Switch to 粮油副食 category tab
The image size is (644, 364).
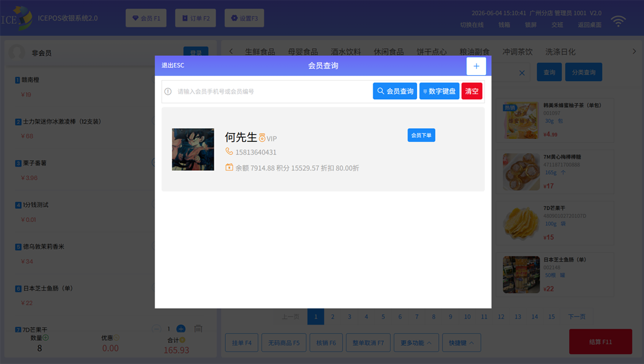474,52
